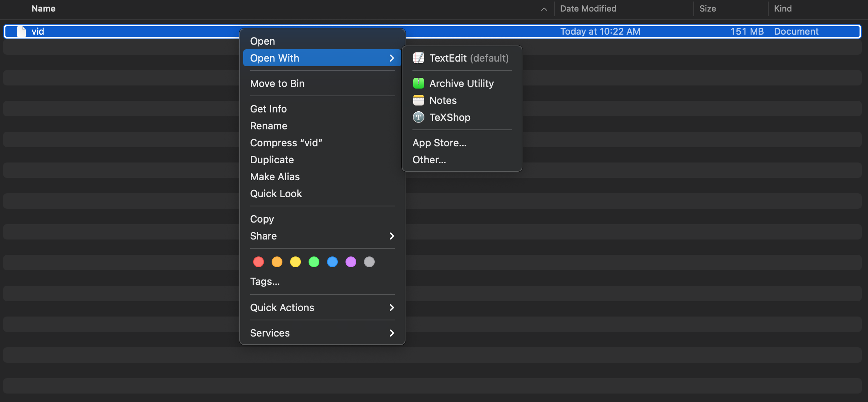Apply the green tag color
Image resolution: width=868 pixels, height=402 pixels.
(314, 262)
